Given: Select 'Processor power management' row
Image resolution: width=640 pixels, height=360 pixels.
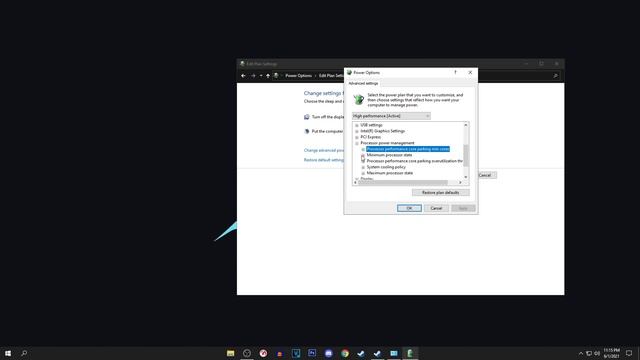Looking at the screenshot, I should point(387,143).
